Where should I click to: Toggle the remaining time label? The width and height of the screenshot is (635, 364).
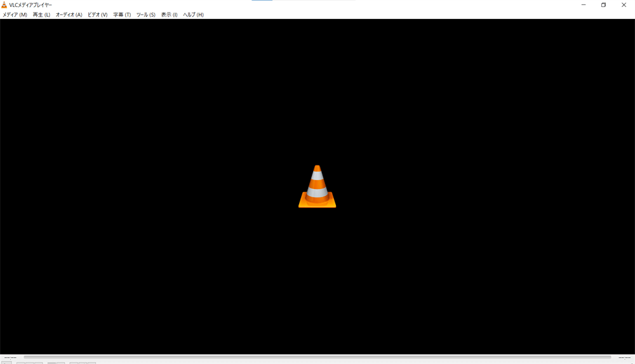(x=624, y=358)
